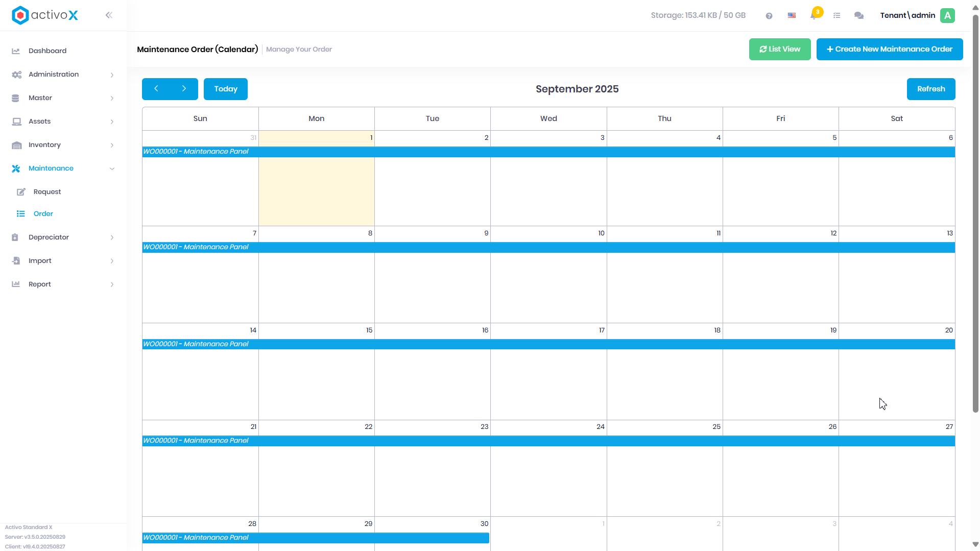Click the Report bar chart icon

click(x=16, y=284)
